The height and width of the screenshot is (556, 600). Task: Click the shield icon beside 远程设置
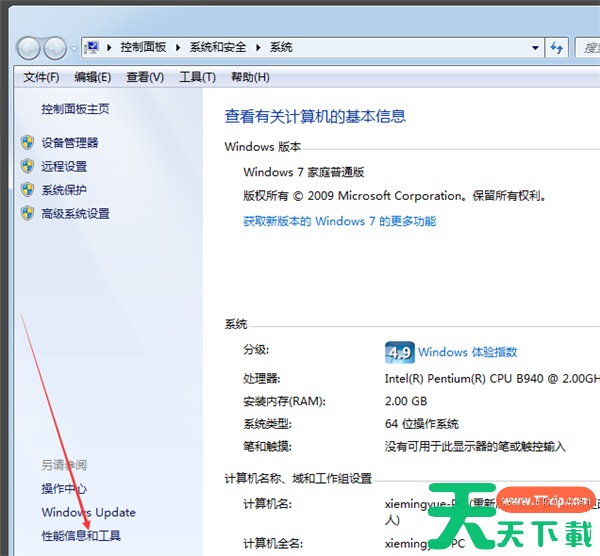28,166
